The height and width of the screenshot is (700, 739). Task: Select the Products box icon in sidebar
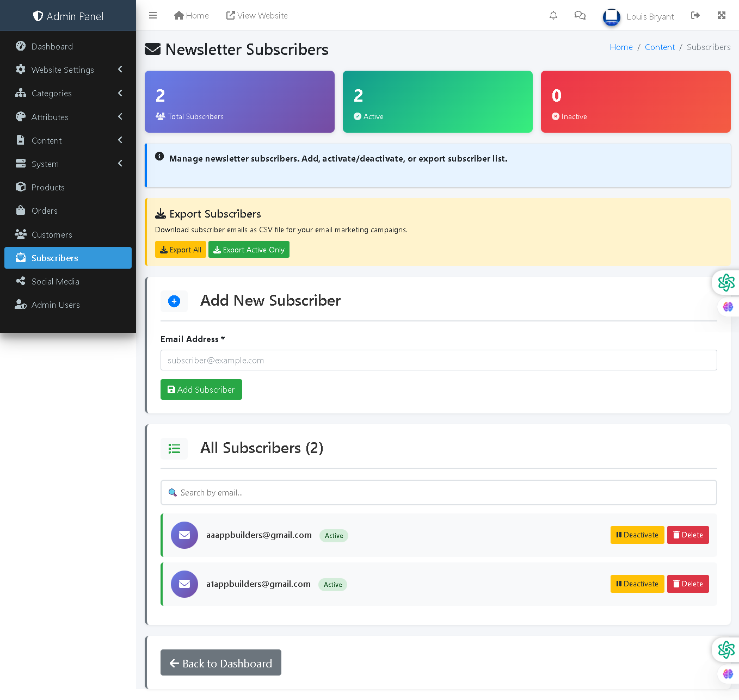coord(21,187)
